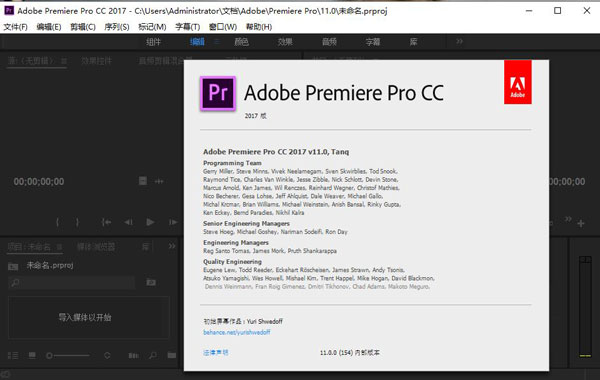
Task: Click the Go to In point icon
Action: (106, 222)
